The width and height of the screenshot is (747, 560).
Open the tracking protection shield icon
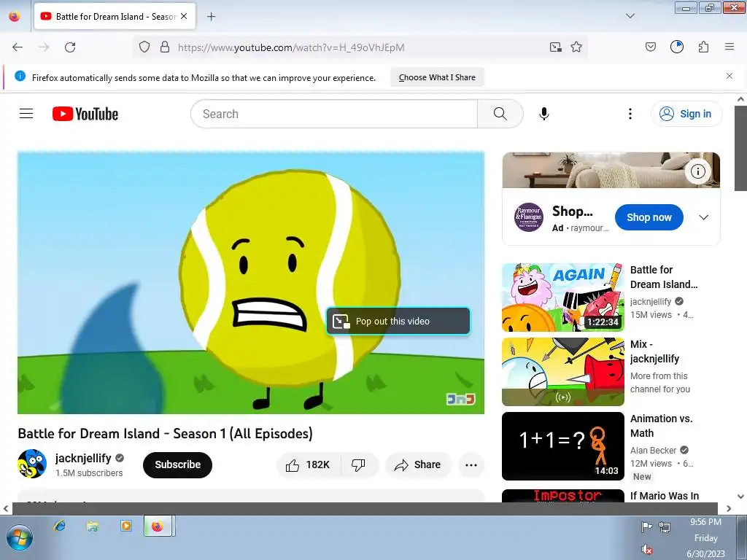click(x=144, y=47)
